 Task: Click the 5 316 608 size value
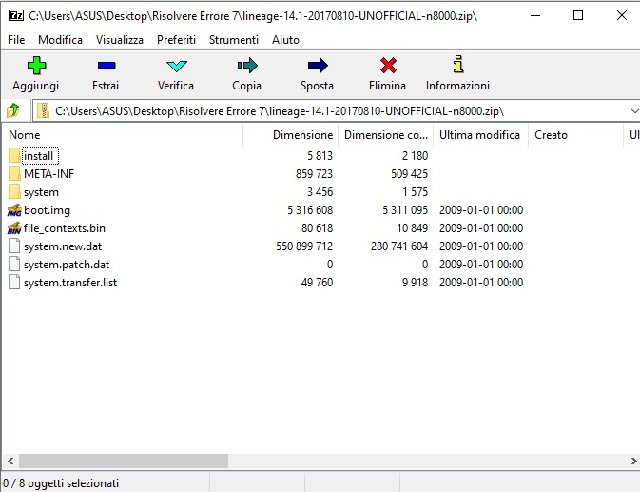click(310, 210)
